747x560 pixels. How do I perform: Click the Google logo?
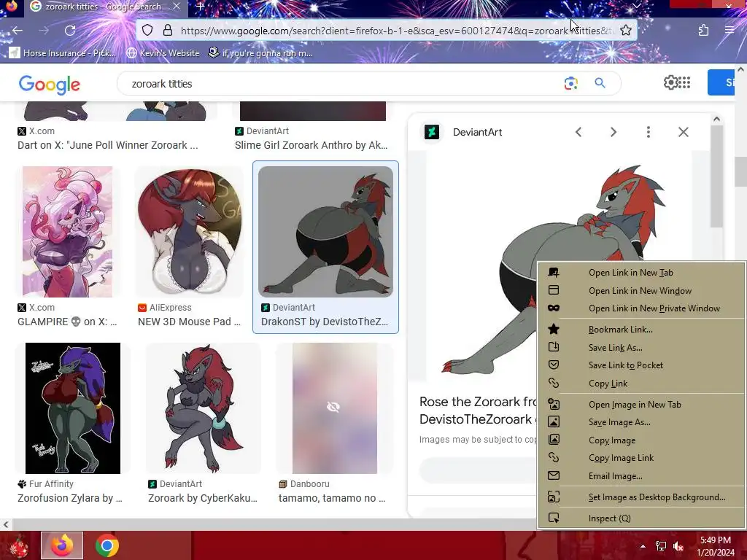coord(50,85)
